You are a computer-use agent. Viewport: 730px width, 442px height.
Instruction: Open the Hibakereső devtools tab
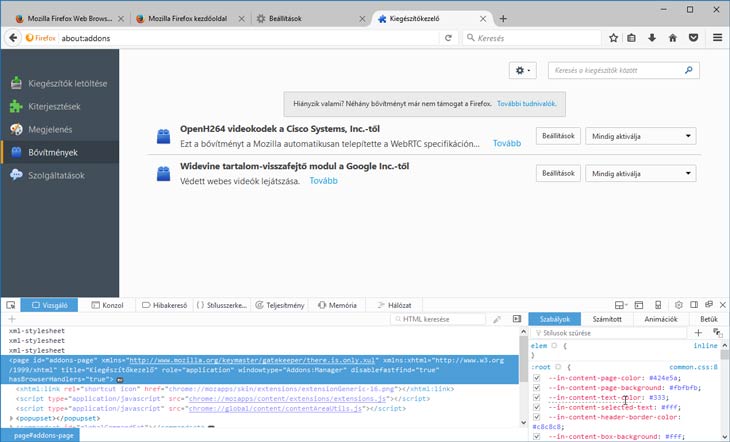pos(164,305)
